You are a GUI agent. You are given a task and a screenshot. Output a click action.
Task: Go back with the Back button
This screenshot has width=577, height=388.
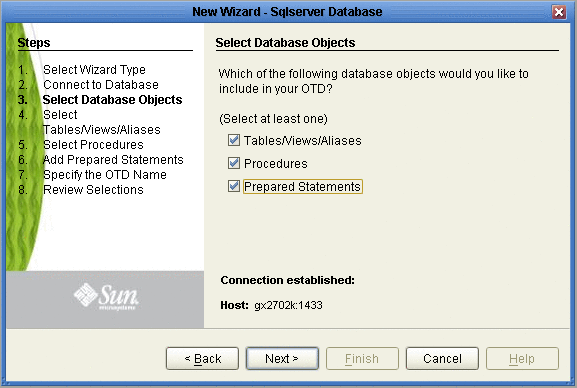[x=202, y=358]
